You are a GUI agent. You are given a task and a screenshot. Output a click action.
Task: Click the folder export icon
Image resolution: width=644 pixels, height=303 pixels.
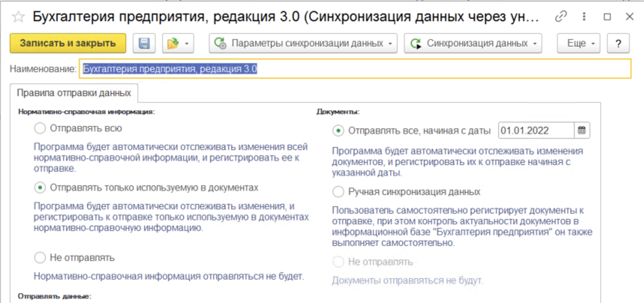[173, 43]
